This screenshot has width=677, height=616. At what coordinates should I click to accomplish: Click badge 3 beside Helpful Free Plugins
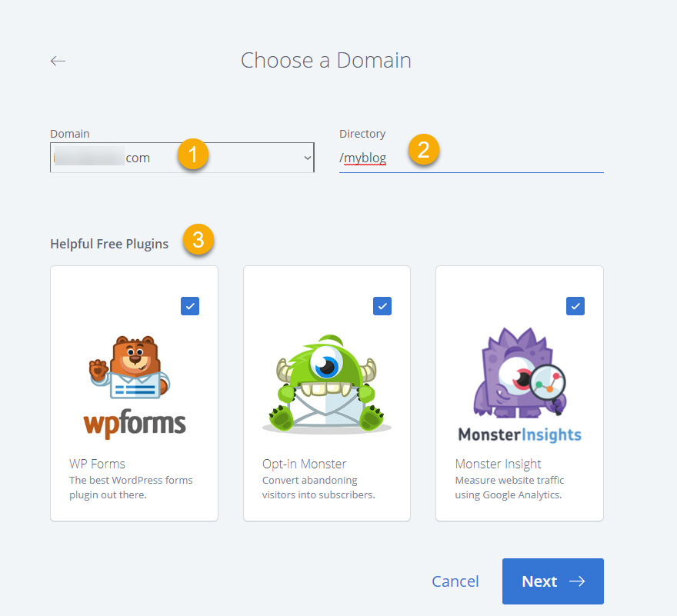click(x=198, y=240)
